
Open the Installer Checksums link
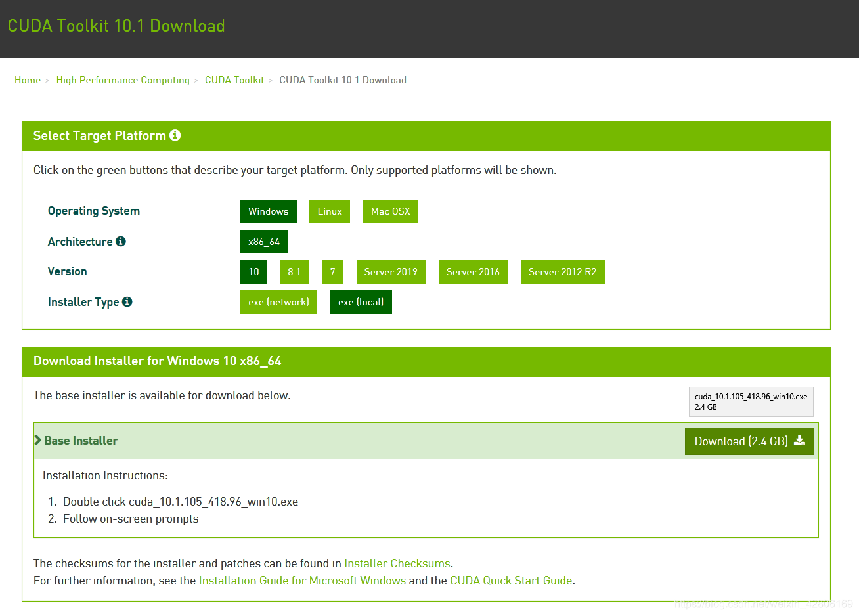(397, 563)
